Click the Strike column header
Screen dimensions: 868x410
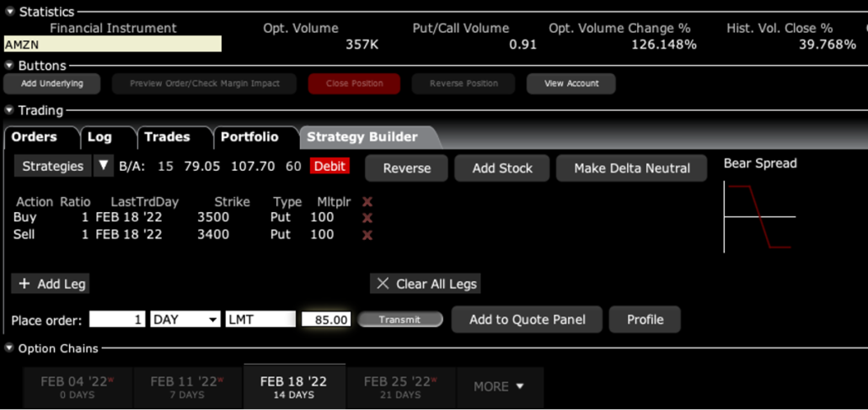click(232, 202)
